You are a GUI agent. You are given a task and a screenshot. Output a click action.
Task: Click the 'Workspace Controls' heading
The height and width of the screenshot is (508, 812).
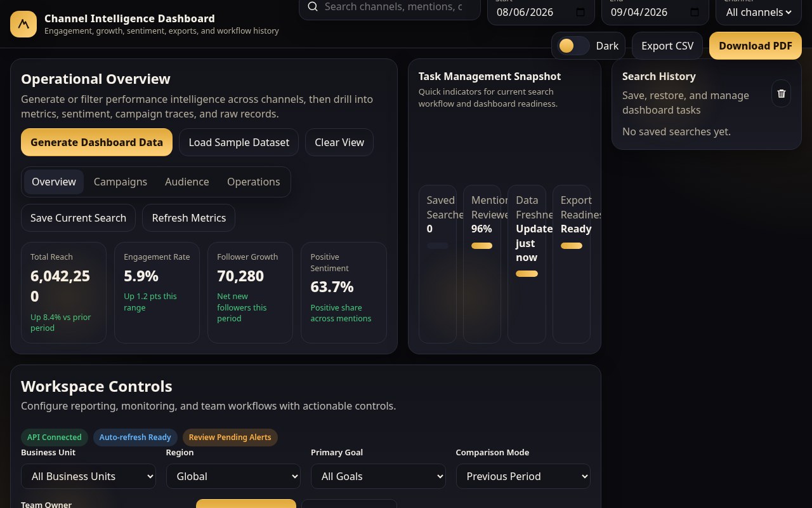pyautogui.click(x=96, y=386)
